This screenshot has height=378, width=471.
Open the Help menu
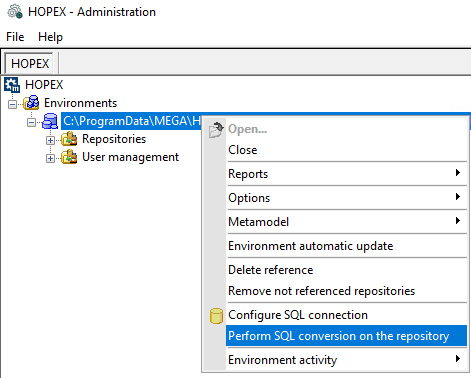tap(50, 37)
